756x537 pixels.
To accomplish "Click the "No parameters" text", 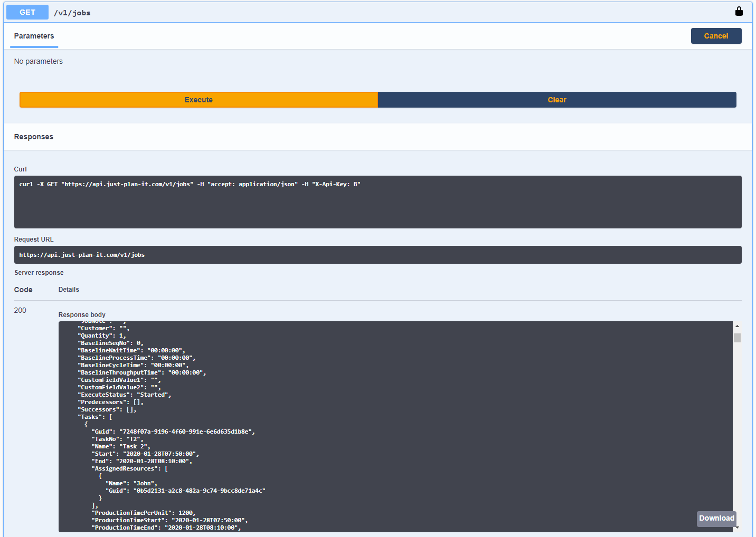I will click(38, 61).
